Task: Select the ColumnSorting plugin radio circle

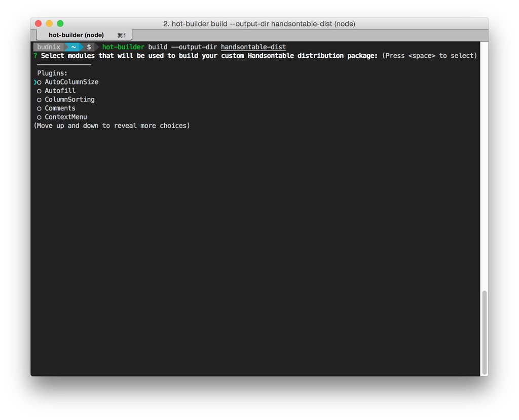Action: pyautogui.click(x=39, y=100)
